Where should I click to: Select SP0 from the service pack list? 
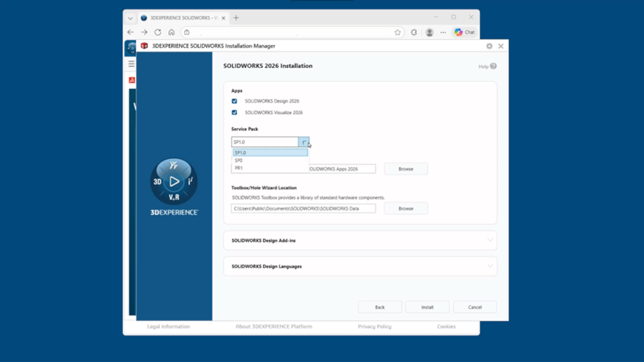(239, 160)
